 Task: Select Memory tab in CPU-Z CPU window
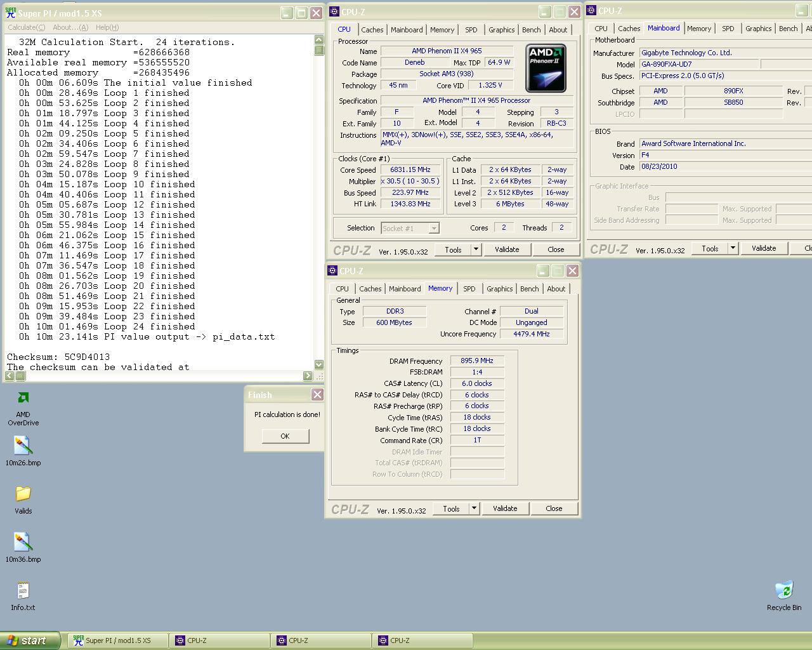tap(442, 30)
